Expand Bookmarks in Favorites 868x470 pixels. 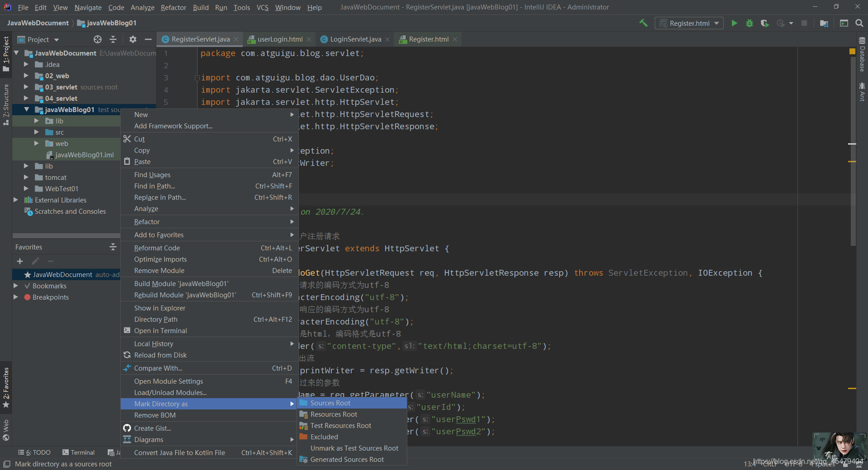coord(15,286)
